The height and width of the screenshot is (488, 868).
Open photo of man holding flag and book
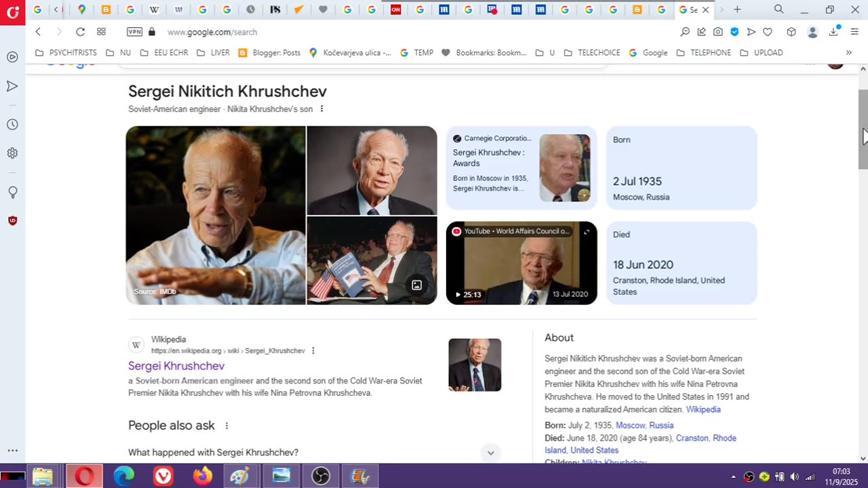pos(372,260)
